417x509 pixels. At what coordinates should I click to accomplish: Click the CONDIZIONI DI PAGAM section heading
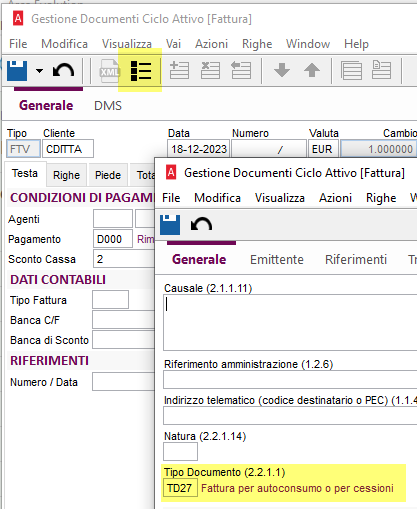click(x=81, y=197)
